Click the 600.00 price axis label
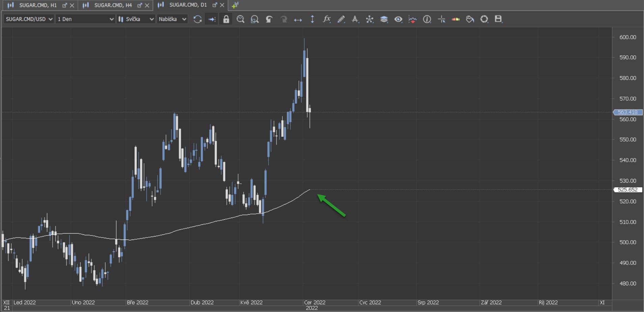This screenshot has width=644, height=312. pos(628,37)
